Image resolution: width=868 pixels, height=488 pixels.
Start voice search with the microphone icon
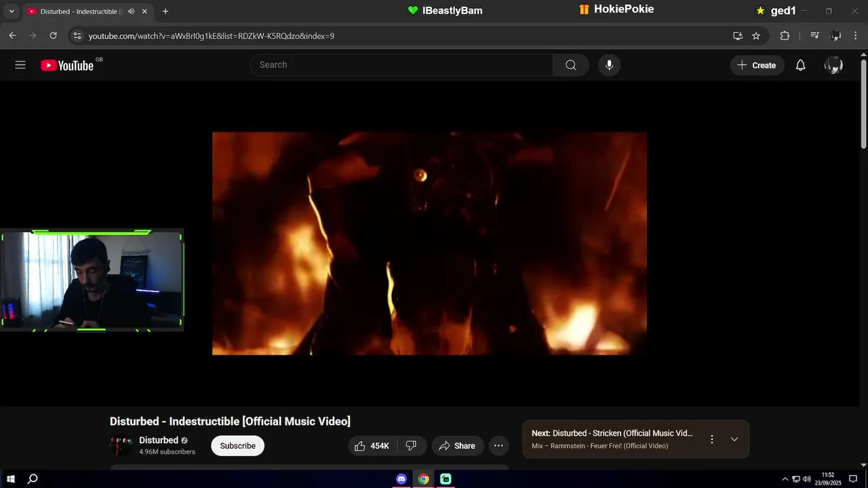click(609, 65)
